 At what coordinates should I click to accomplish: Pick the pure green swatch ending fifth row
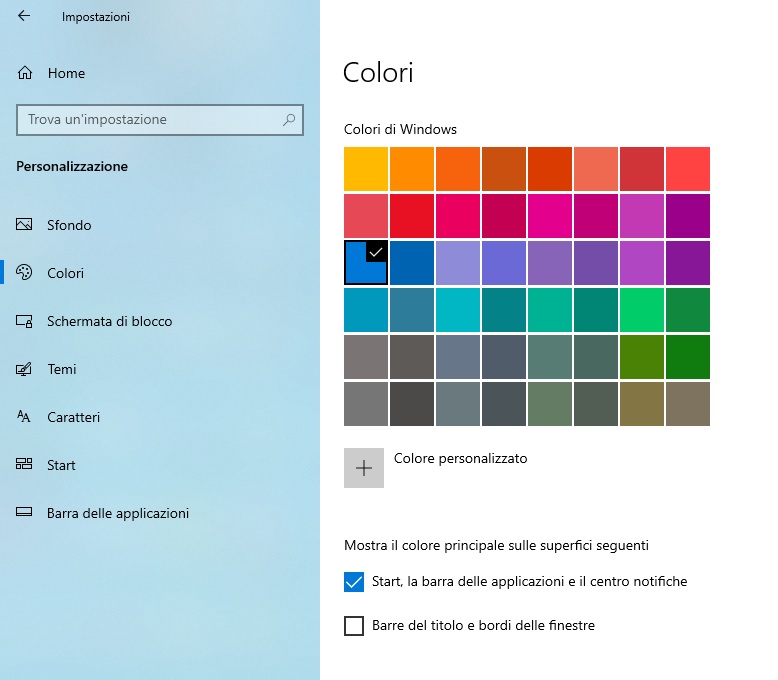pyautogui.click(x=688, y=356)
